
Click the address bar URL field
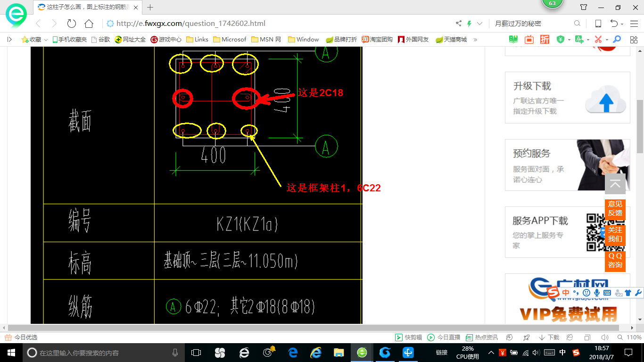coord(278,24)
